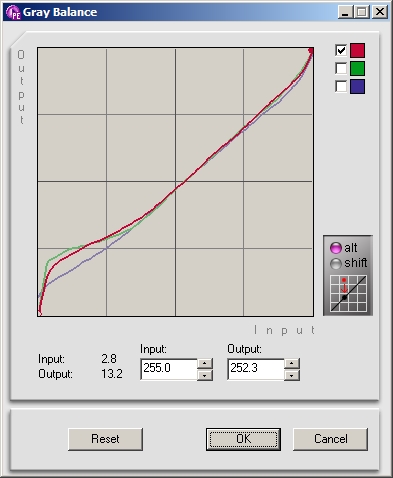393x478 pixels.
Task: Close the Gray Balance dialog
Action: tap(380, 12)
